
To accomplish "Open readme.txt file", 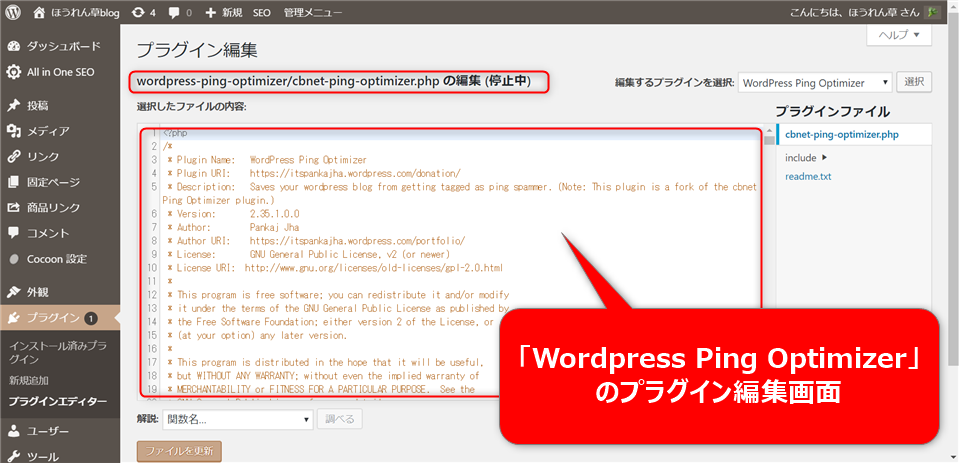I will [x=809, y=177].
